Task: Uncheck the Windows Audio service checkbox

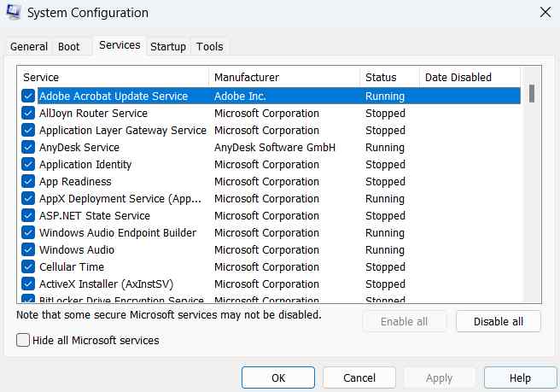Action: point(28,249)
